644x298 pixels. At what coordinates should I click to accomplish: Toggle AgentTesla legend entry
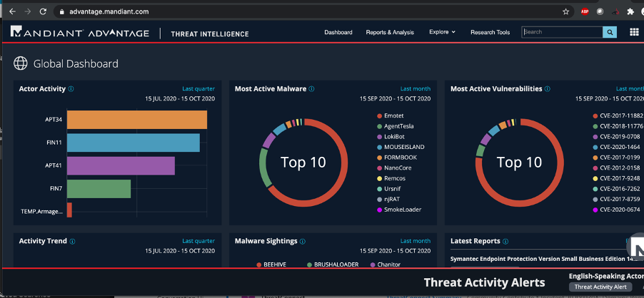tap(395, 126)
